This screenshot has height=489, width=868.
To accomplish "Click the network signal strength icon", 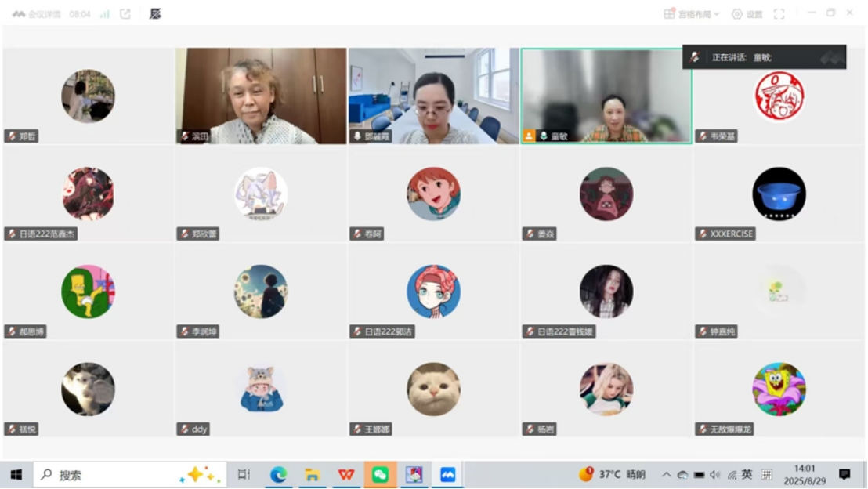I will point(104,14).
